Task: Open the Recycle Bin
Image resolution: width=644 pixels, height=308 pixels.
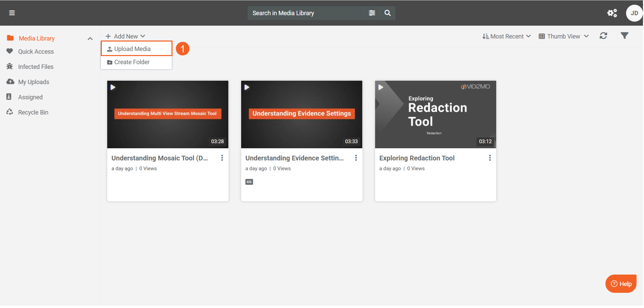Action: (33, 112)
